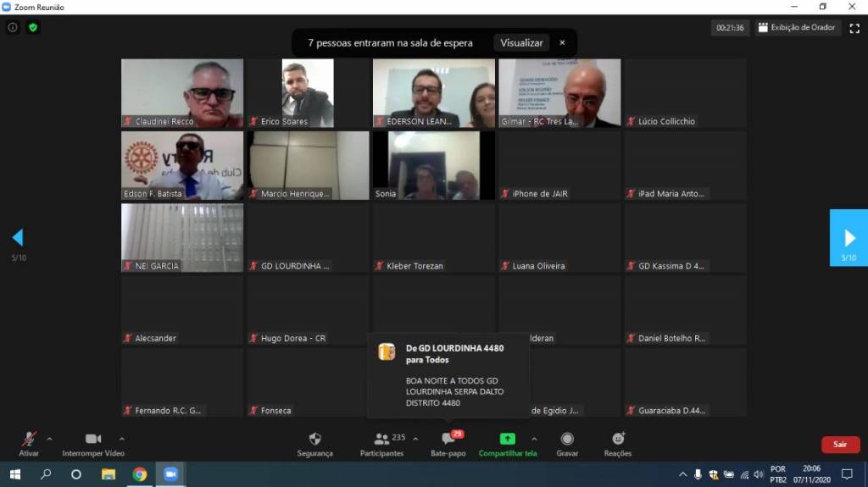Click the red Sair button

click(839, 445)
